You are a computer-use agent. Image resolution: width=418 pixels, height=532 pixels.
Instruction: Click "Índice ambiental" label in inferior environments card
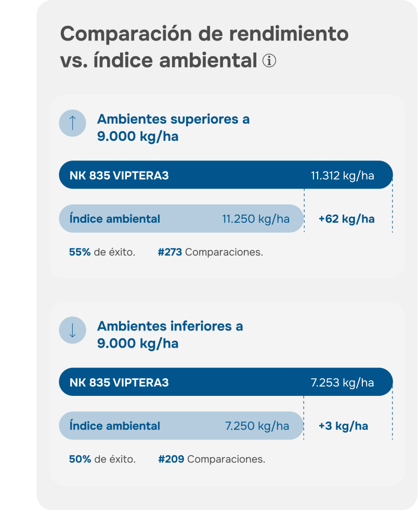point(115,426)
